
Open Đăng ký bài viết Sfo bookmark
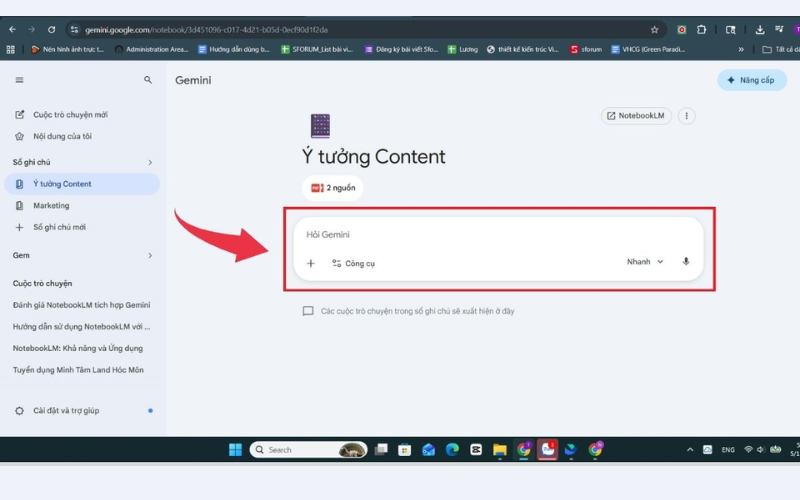pos(401,49)
